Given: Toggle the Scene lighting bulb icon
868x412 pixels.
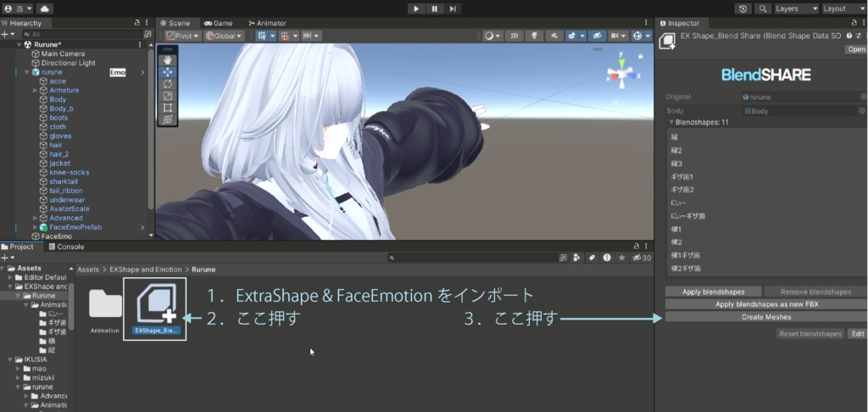Looking at the screenshot, I should click(x=534, y=36).
